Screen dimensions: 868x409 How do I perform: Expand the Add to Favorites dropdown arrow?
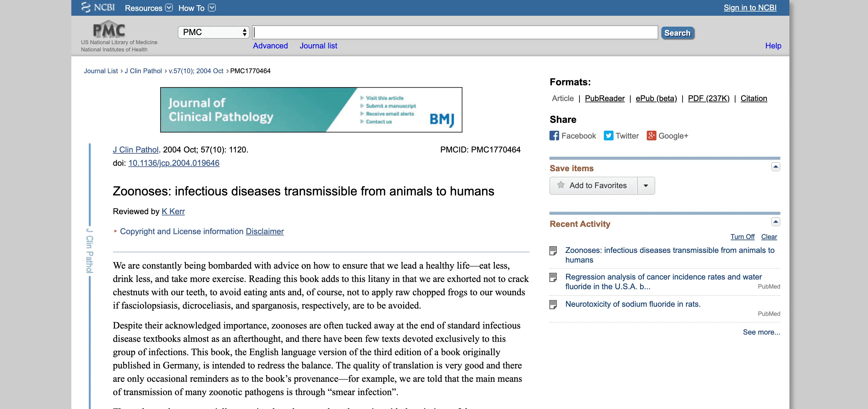click(646, 185)
